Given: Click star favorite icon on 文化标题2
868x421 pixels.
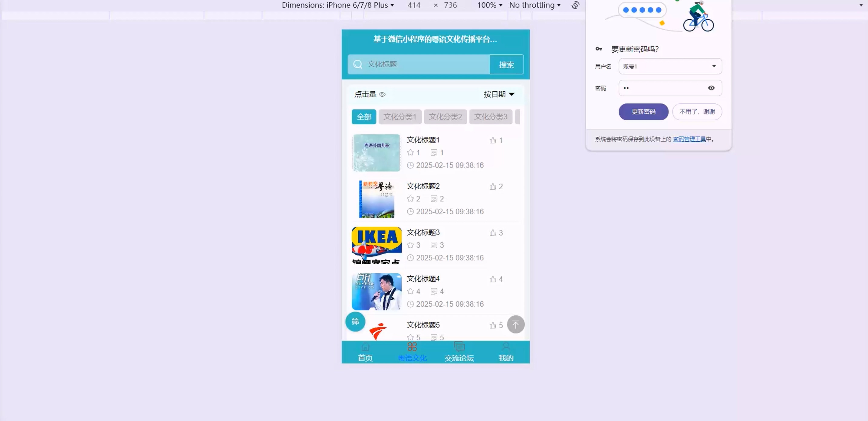Looking at the screenshot, I should [x=410, y=199].
